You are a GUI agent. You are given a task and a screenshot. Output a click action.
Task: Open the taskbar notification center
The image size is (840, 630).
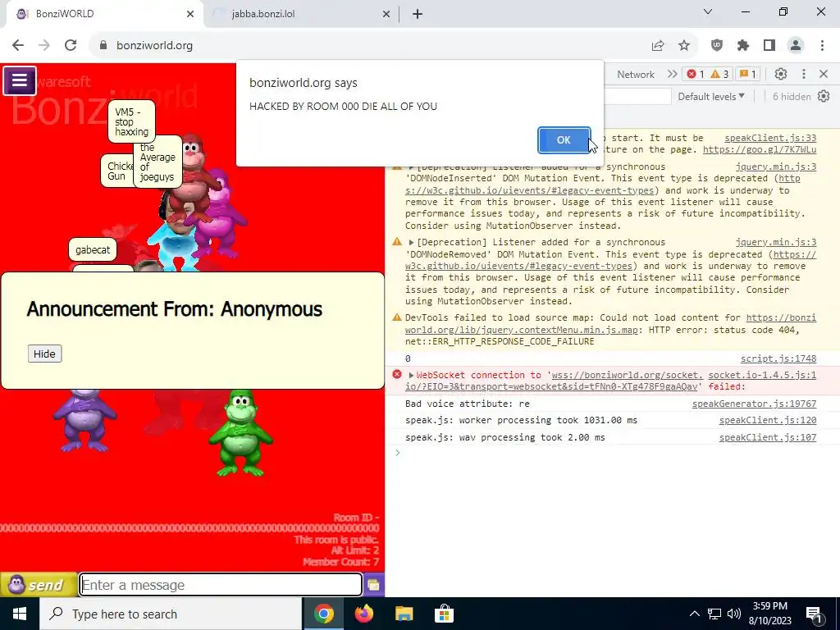(815, 614)
